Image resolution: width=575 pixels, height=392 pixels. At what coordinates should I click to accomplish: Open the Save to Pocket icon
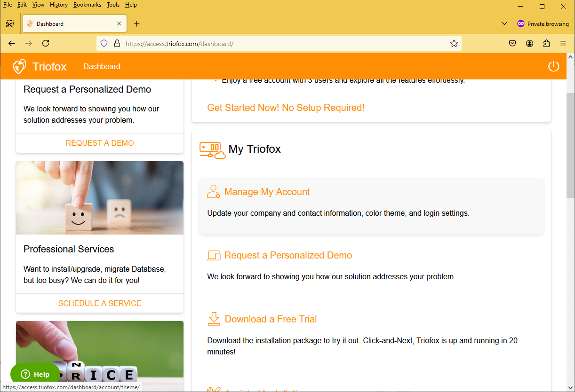[513, 43]
